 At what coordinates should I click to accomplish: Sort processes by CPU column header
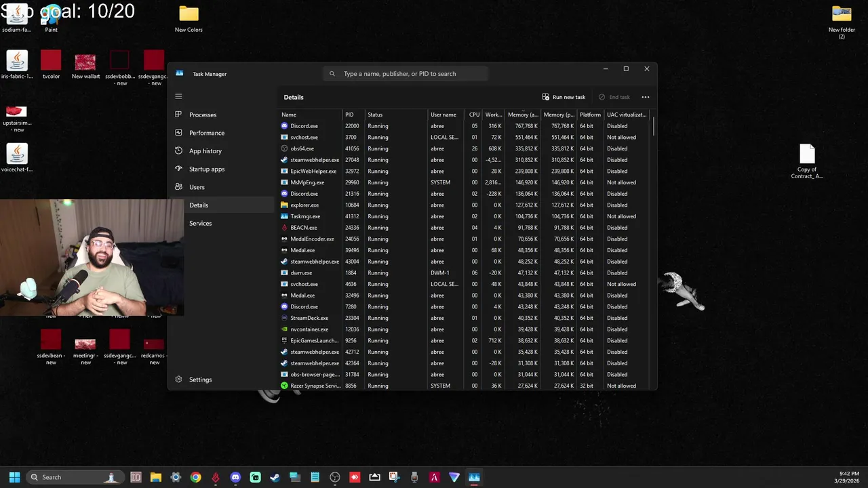tap(474, 115)
